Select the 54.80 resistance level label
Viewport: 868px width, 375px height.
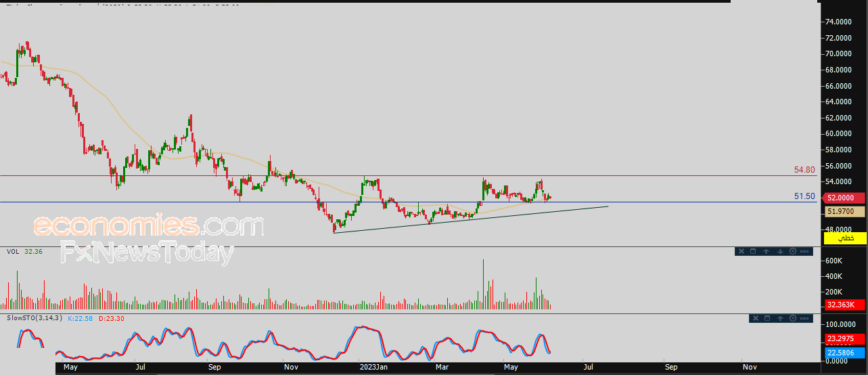[x=804, y=169]
